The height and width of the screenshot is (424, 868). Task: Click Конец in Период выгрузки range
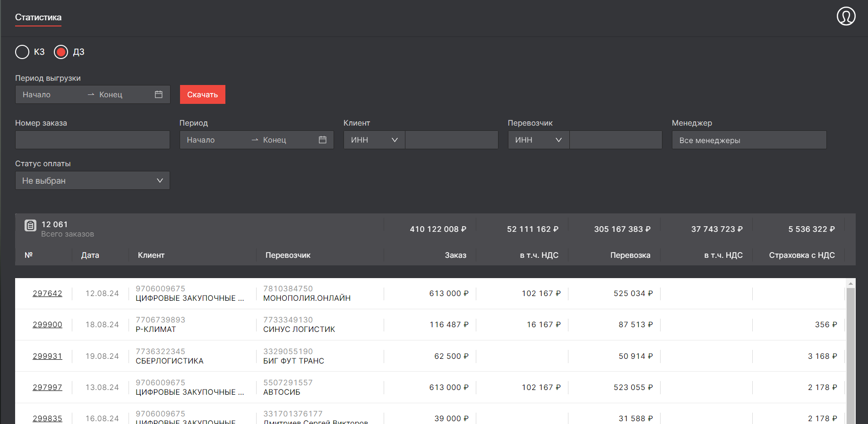(111, 94)
